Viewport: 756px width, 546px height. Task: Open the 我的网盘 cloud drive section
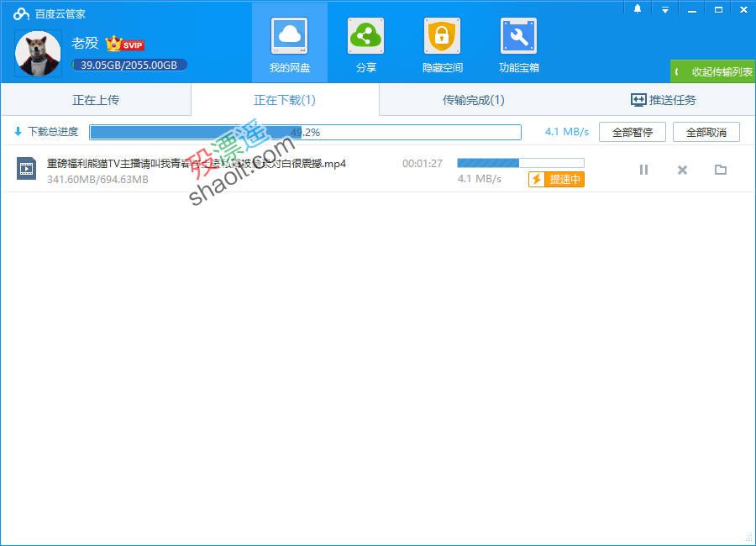point(289,44)
